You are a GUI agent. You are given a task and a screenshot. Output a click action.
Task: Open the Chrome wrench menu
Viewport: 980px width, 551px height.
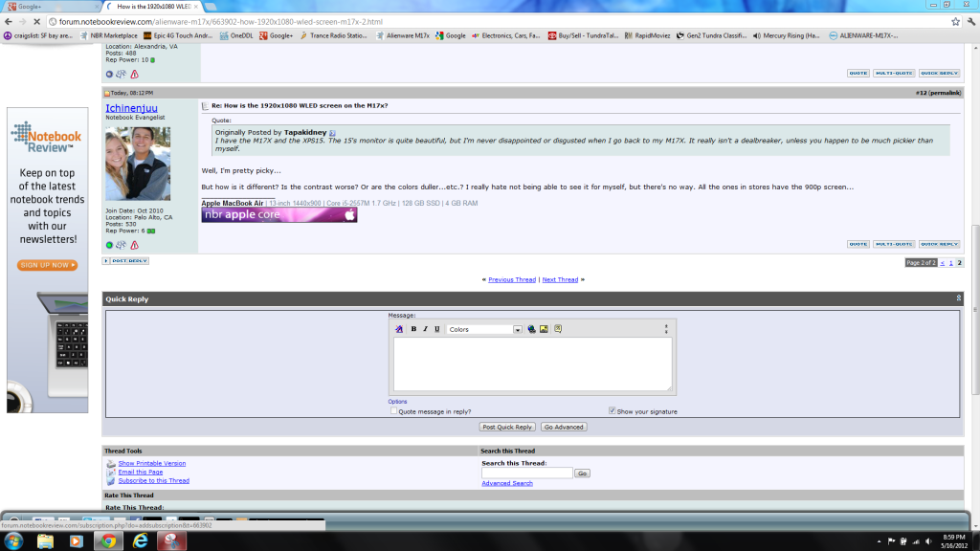971,22
